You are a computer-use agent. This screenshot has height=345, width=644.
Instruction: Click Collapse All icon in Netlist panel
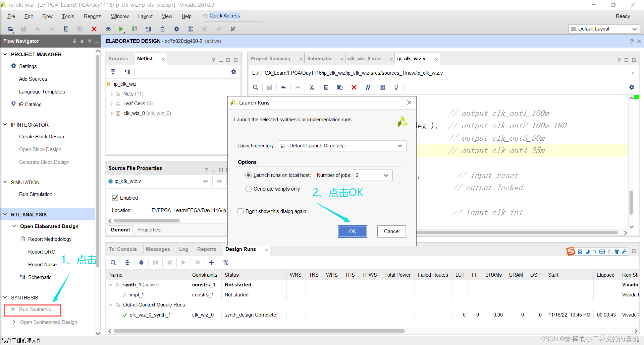point(113,72)
